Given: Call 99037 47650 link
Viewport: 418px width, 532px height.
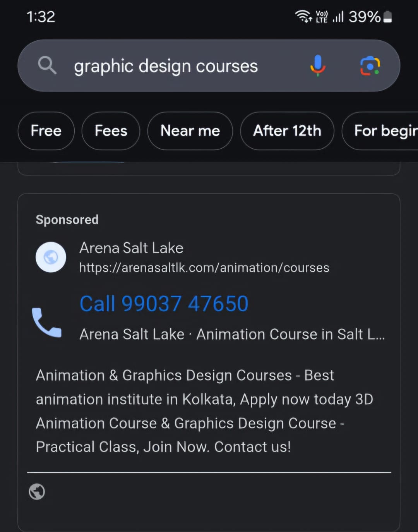Looking at the screenshot, I should point(164,304).
